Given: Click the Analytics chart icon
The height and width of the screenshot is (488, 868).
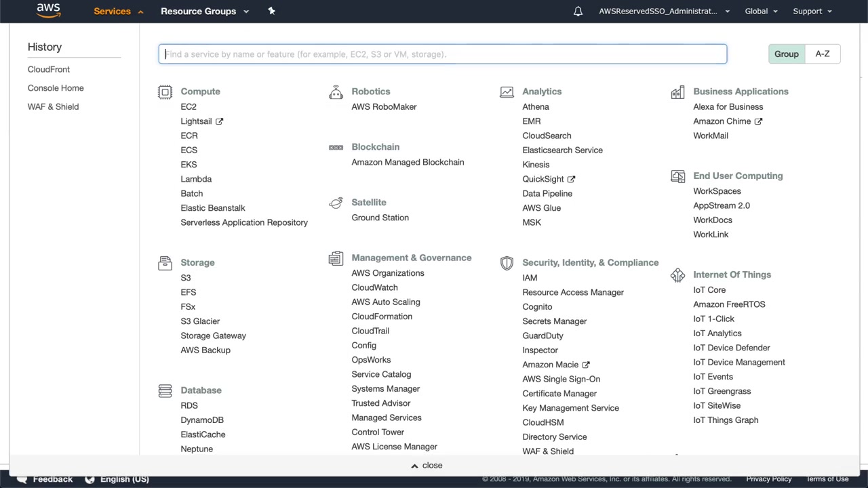Looking at the screenshot, I should click(x=507, y=92).
